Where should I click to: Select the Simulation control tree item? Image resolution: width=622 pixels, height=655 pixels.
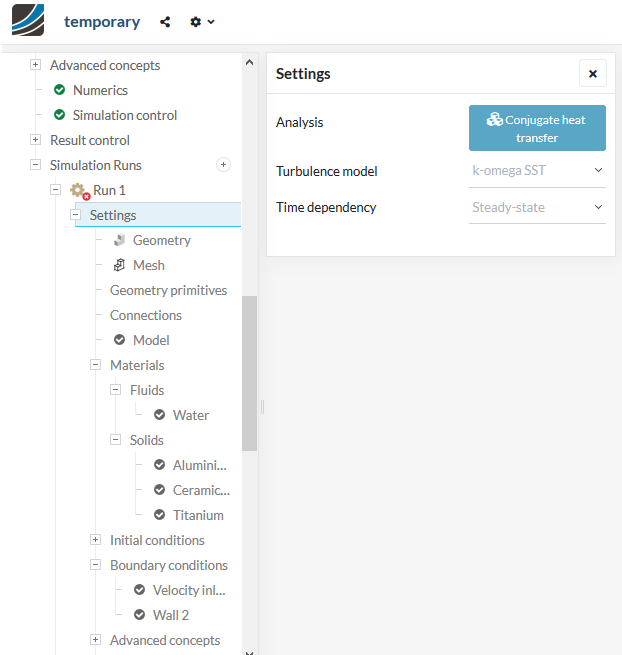click(x=124, y=115)
